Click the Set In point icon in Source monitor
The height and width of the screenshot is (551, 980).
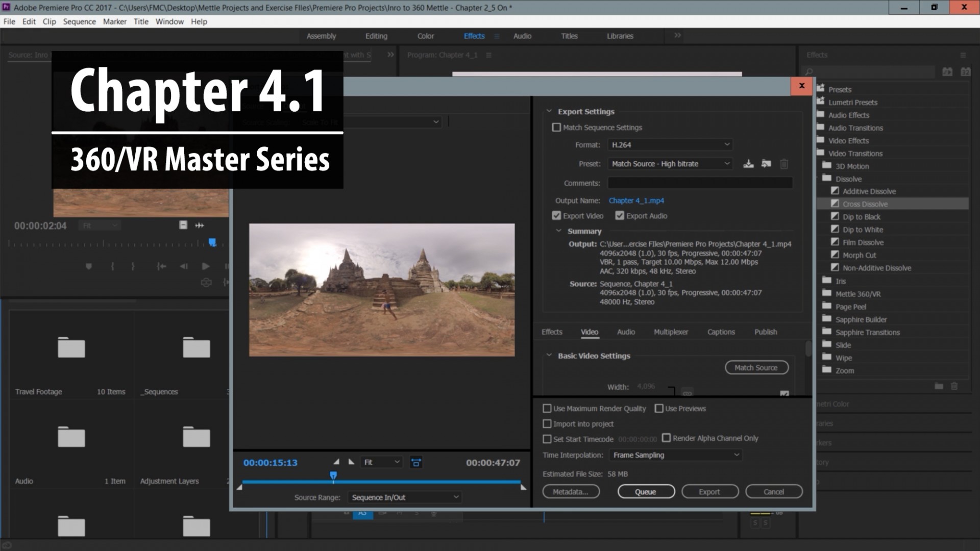pyautogui.click(x=112, y=266)
